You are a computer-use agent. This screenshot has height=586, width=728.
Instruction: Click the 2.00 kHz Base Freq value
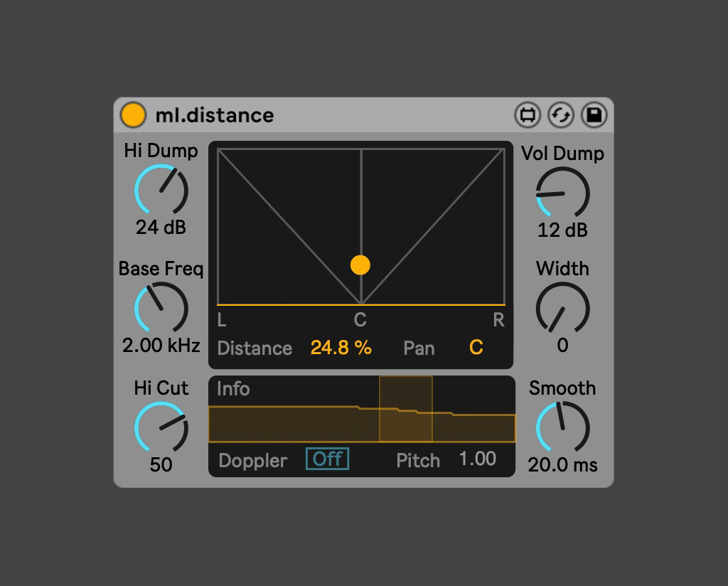[161, 346]
